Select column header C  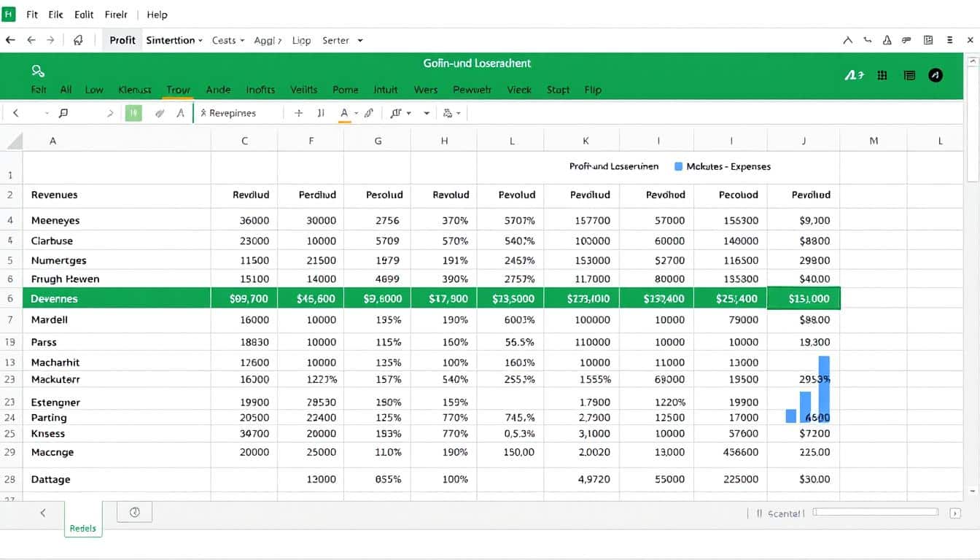[244, 141]
